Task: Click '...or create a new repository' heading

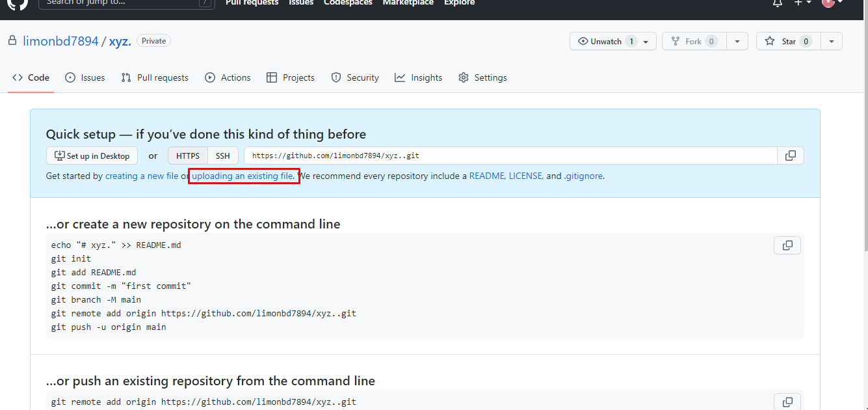Action: point(193,224)
